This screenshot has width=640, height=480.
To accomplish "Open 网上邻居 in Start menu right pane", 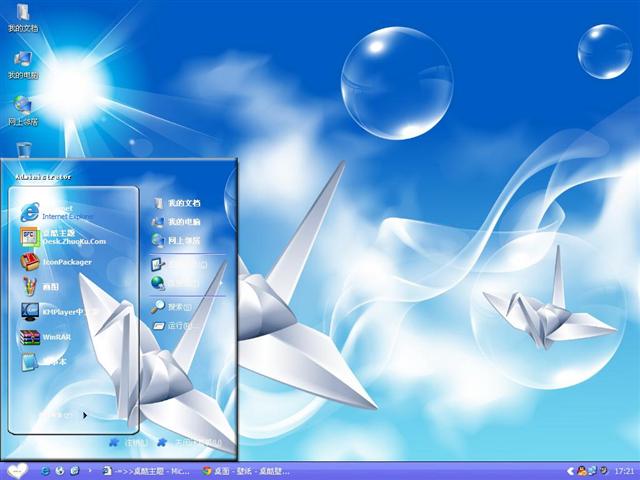I will tap(176, 240).
